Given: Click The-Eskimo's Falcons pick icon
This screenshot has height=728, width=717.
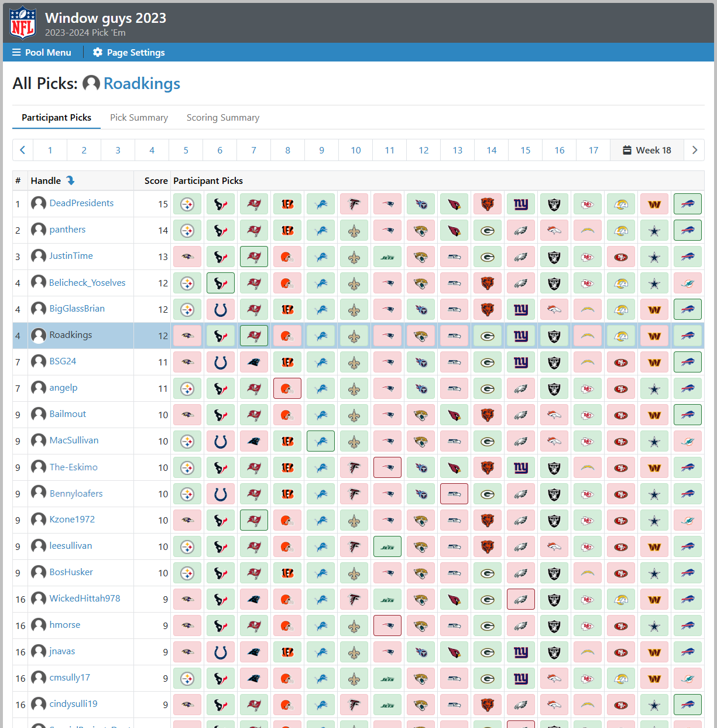Looking at the screenshot, I should [354, 467].
